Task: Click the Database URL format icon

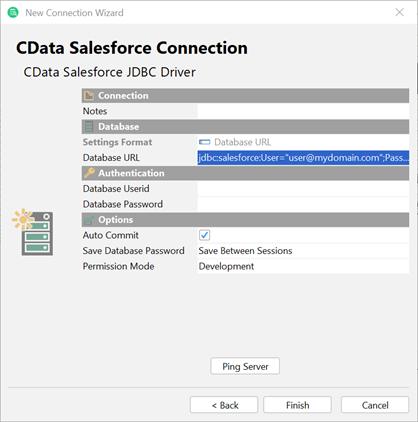Action: [x=204, y=142]
